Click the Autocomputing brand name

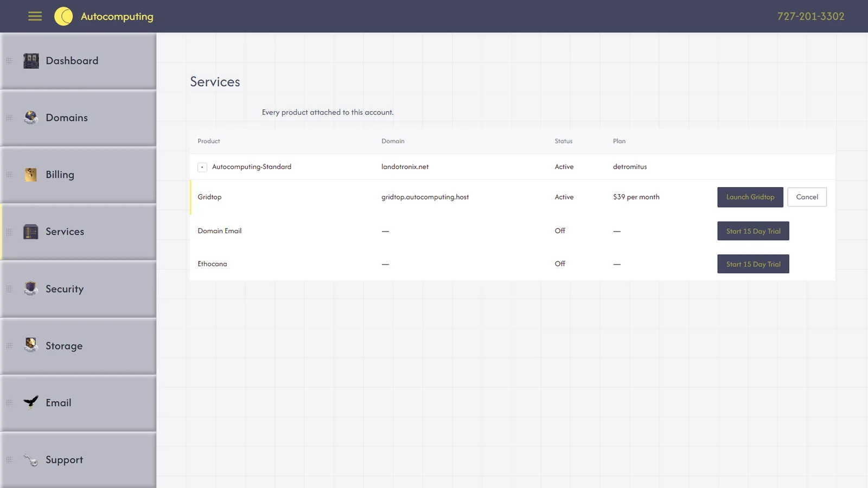coord(117,16)
